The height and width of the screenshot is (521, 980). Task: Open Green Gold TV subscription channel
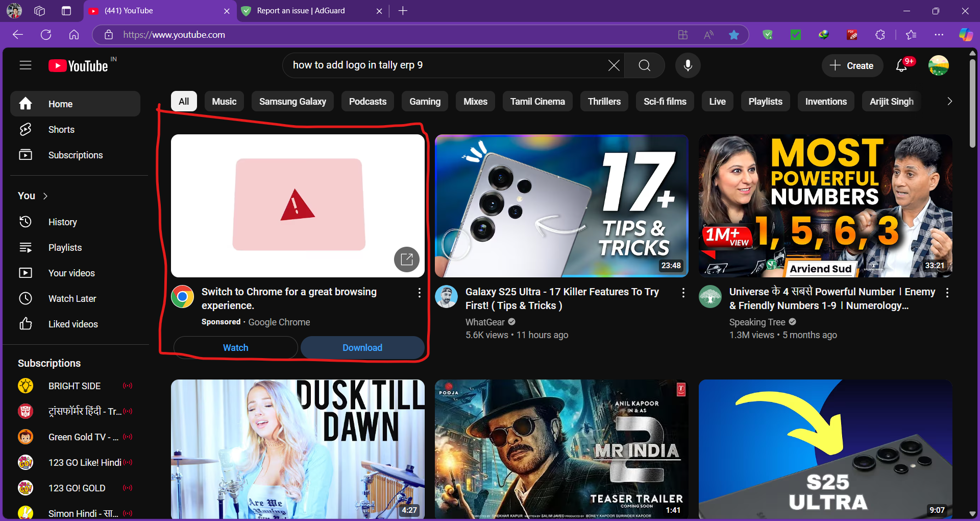pyautogui.click(x=76, y=437)
